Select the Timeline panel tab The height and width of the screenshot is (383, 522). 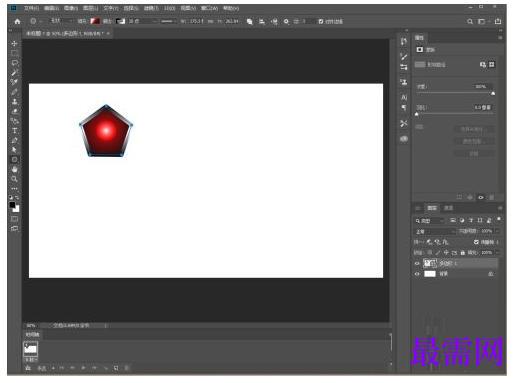(x=33, y=335)
